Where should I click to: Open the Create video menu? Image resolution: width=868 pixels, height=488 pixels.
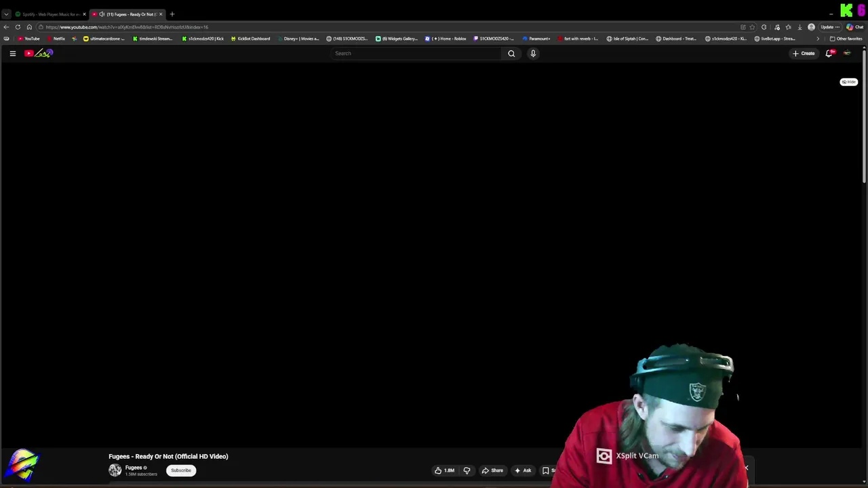pos(804,54)
